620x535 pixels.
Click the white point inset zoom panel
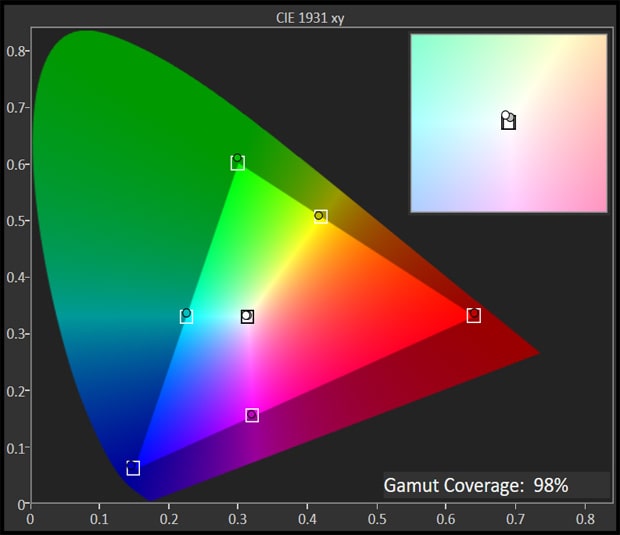click(x=508, y=123)
